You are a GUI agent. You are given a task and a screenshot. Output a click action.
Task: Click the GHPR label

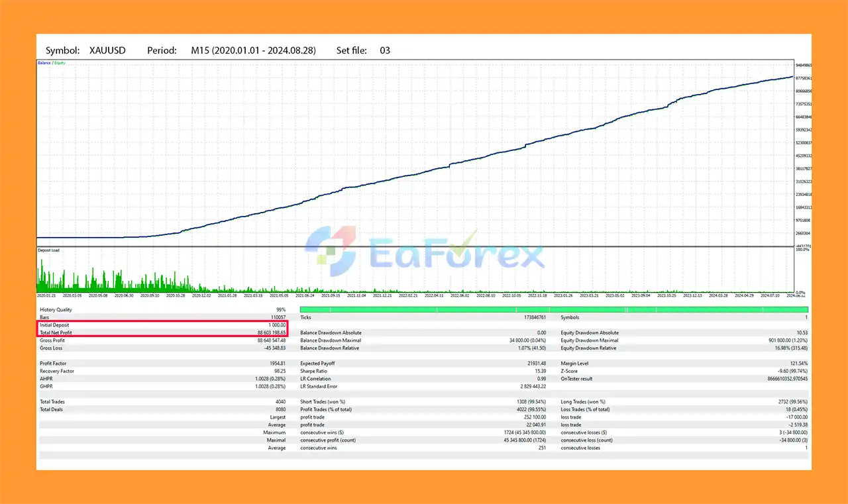[x=46, y=386]
